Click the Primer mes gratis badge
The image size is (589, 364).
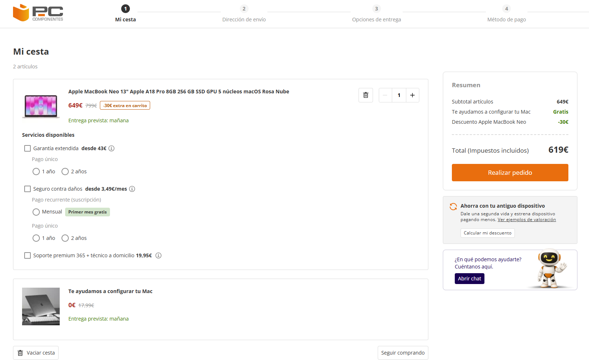(88, 212)
